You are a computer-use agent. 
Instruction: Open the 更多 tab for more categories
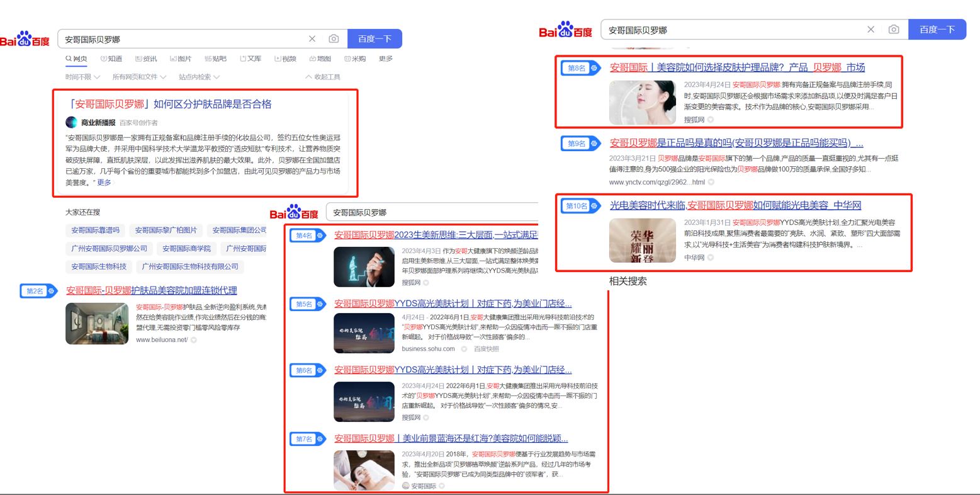tap(385, 59)
